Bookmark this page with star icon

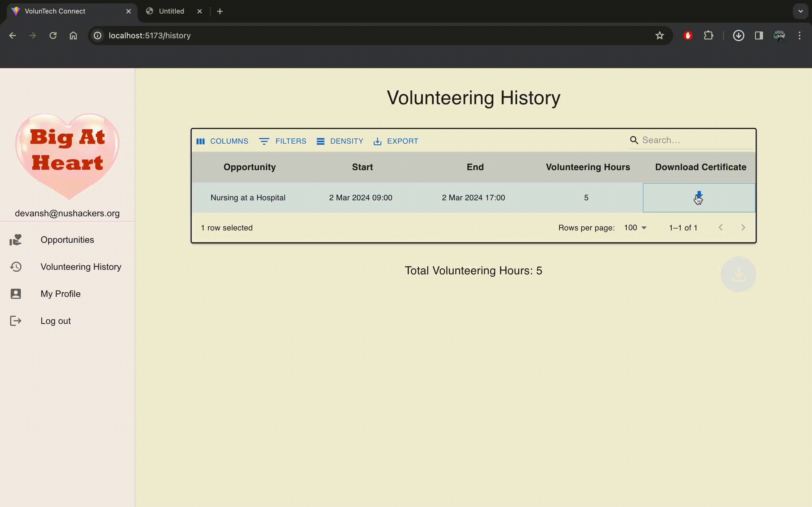[659, 35]
